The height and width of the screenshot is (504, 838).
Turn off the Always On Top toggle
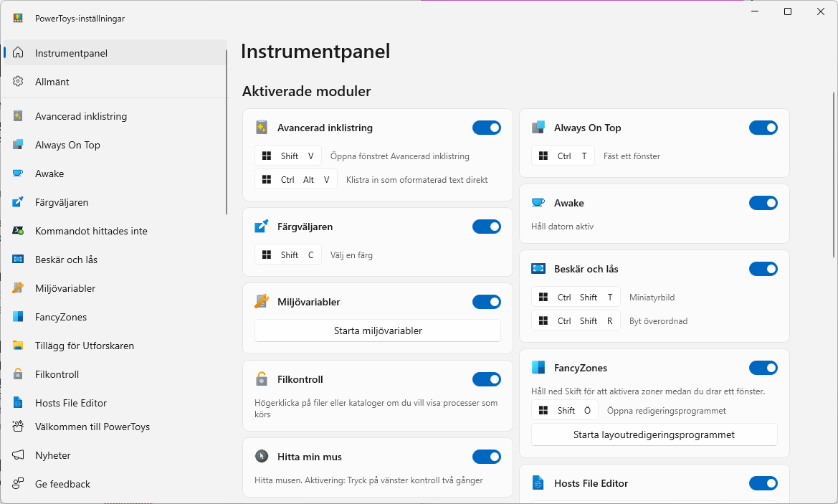[x=763, y=128]
